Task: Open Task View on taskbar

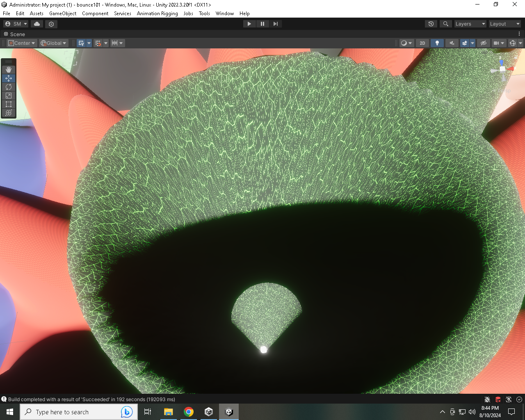Action: 148,412
